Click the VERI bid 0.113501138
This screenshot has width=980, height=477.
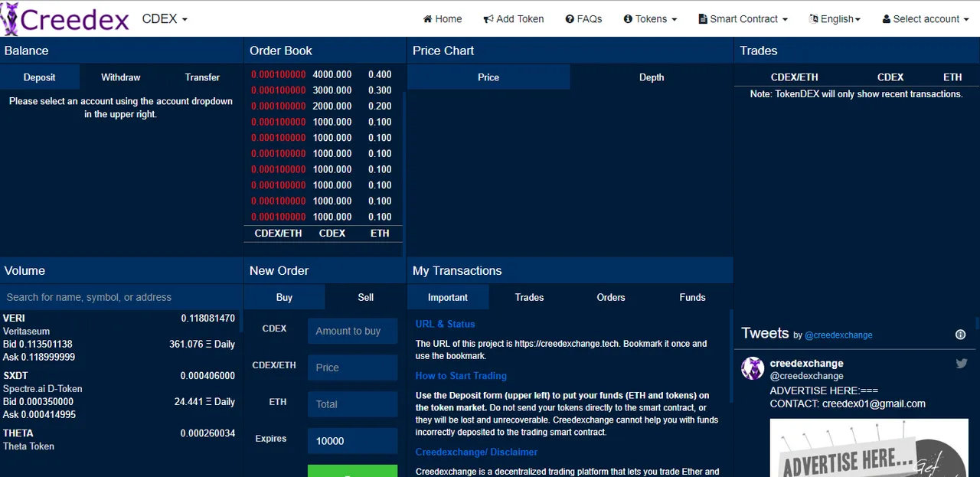coord(38,345)
